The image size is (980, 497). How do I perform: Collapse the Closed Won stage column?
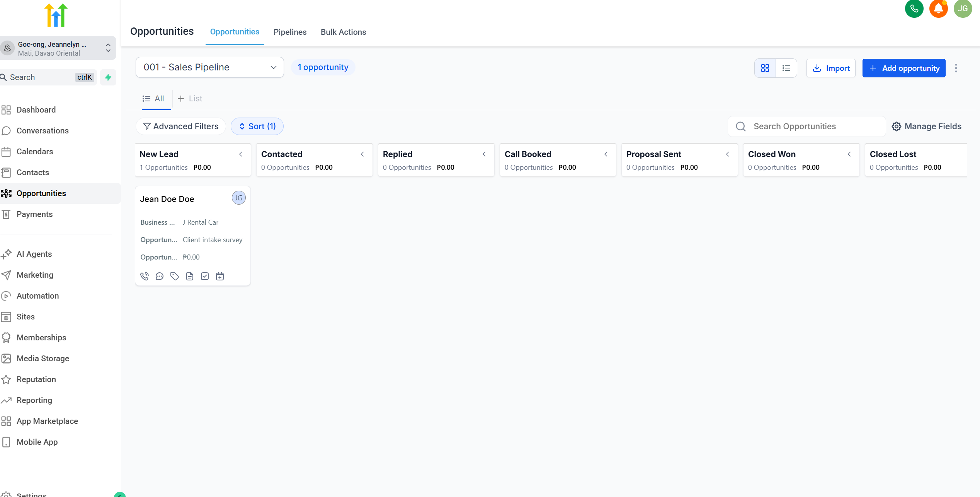849,154
